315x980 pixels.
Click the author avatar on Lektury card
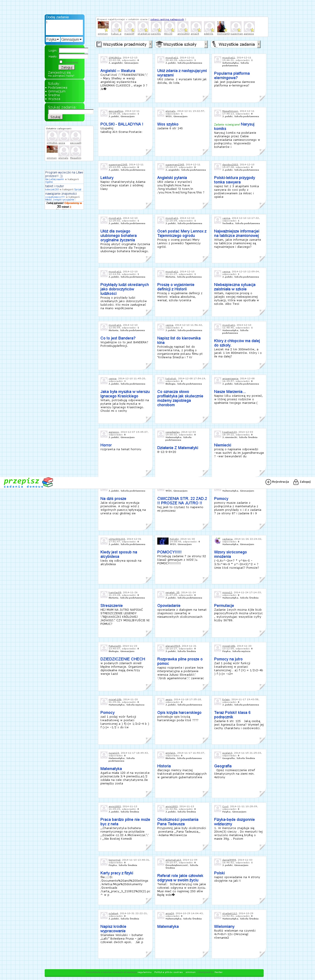click(x=104, y=167)
